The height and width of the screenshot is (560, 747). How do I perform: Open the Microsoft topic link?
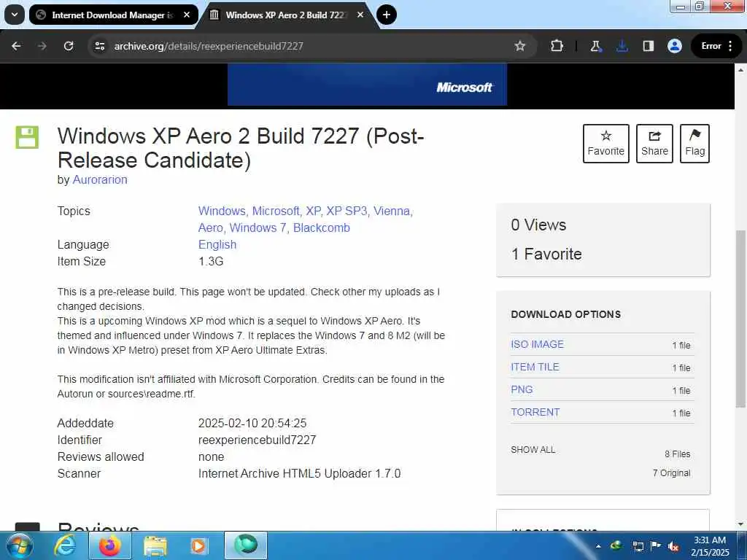pos(275,211)
